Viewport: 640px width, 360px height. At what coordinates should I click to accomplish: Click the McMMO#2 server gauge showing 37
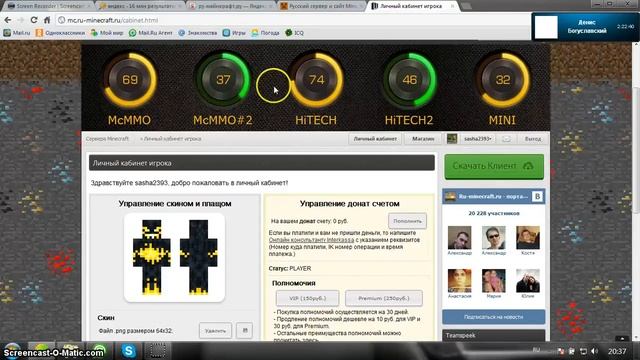tap(223, 80)
